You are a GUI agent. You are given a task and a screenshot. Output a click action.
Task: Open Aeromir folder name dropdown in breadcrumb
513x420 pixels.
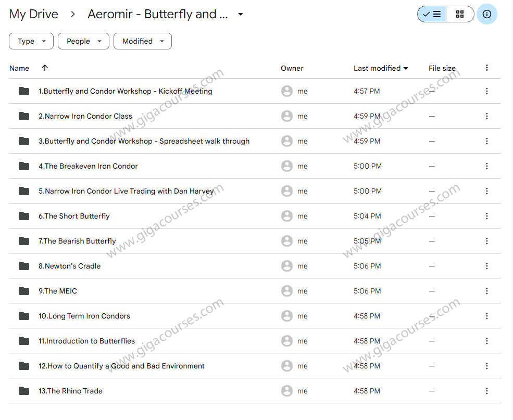click(x=240, y=15)
